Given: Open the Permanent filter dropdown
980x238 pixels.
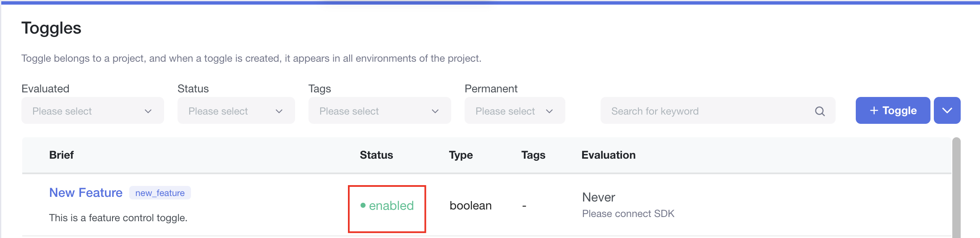Looking at the screenshot, I should point(515,111).
